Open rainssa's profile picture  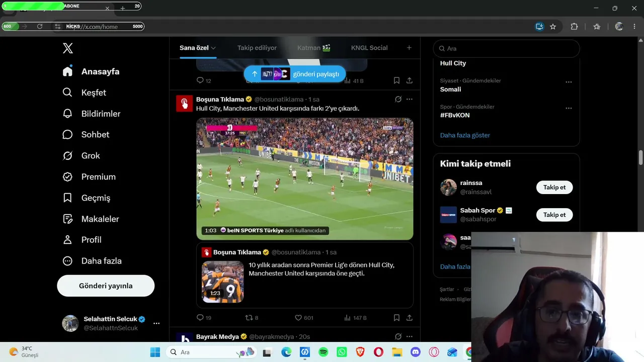tap(448, 188)
